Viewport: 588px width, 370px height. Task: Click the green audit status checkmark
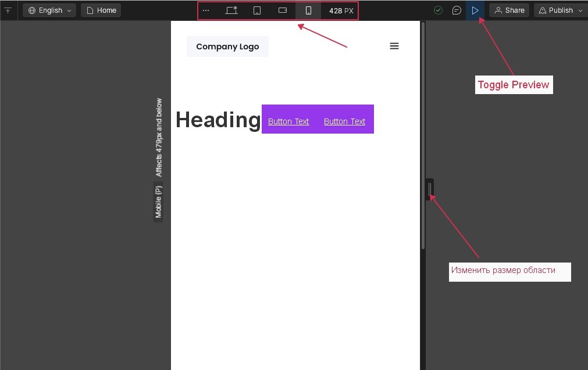439,10
